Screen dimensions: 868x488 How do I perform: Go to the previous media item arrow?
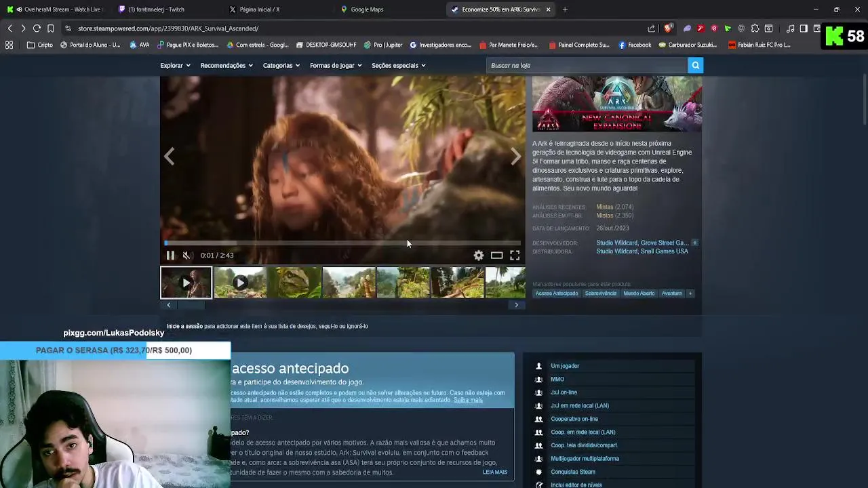coord(170,157)
